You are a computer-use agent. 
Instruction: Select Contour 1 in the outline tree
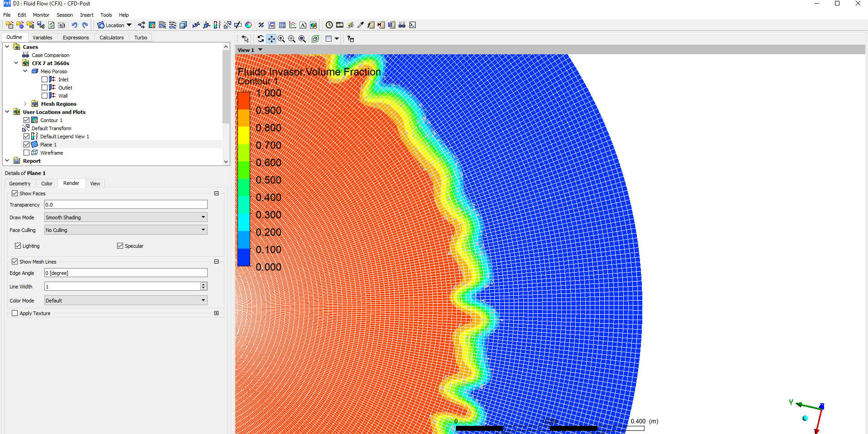tap(51, 120)
